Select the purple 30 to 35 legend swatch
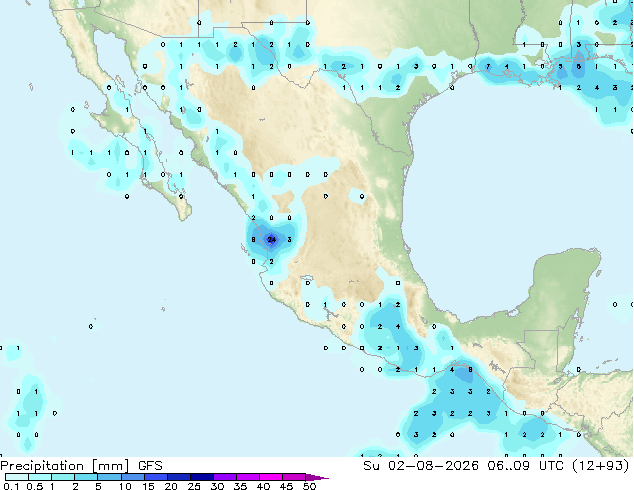This screenshot has width=634, height=490. pos(225,477)
